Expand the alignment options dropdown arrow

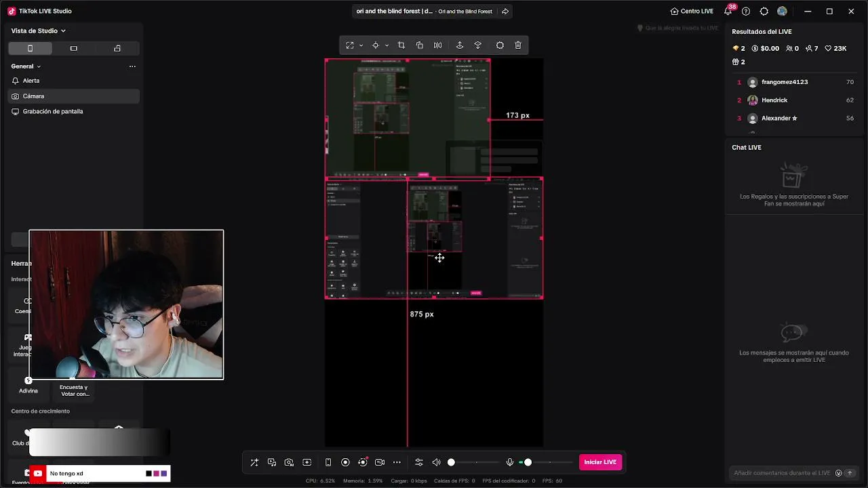(x=387, y=45)
